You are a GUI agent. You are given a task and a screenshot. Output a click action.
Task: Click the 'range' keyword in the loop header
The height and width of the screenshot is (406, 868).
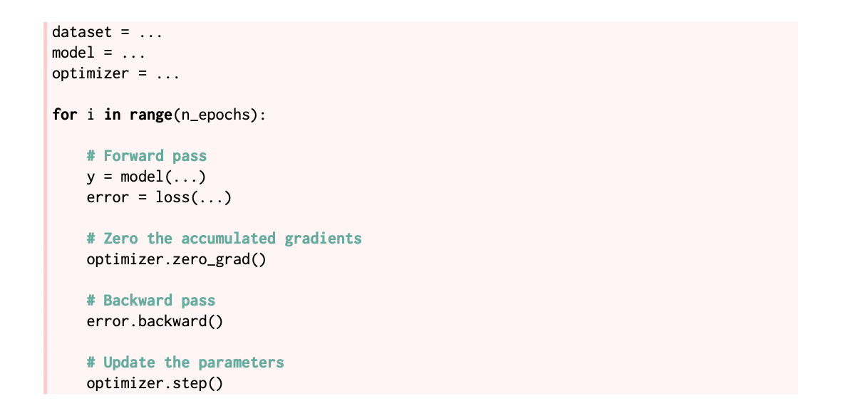tap(150, 115)
